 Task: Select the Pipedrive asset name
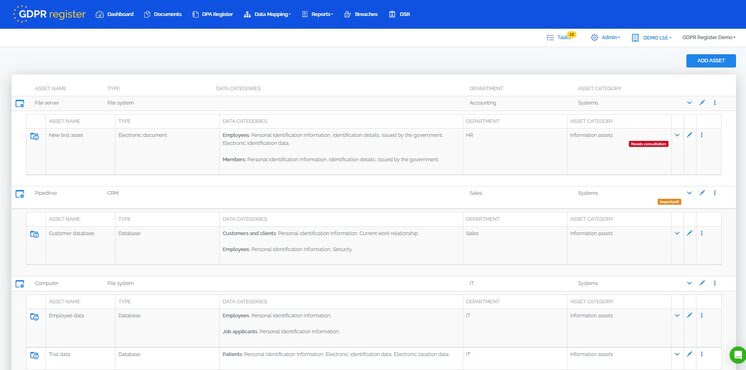point(46,193)
